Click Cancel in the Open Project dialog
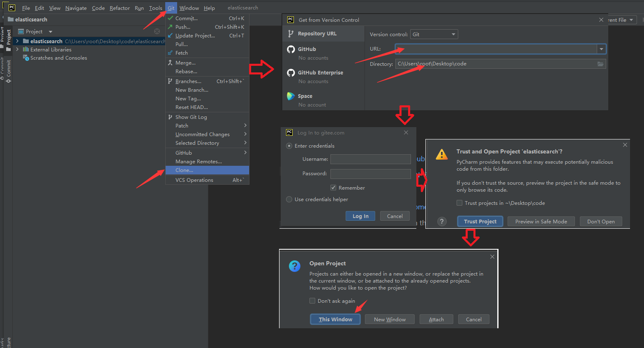This screenshot has width=644, height=348. (x=473, y=319)
